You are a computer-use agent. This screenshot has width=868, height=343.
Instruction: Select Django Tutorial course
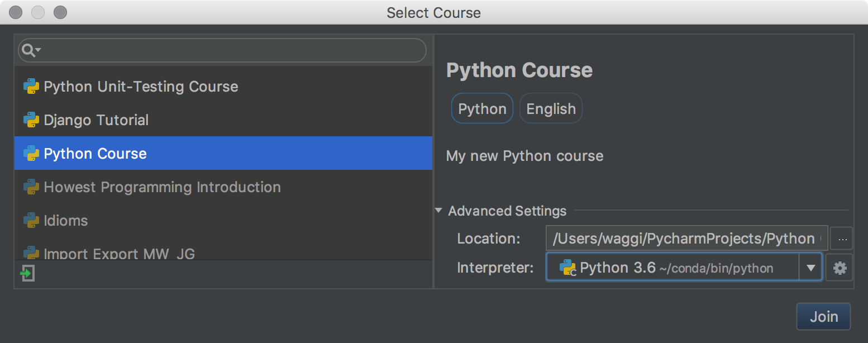click(223, 120)
